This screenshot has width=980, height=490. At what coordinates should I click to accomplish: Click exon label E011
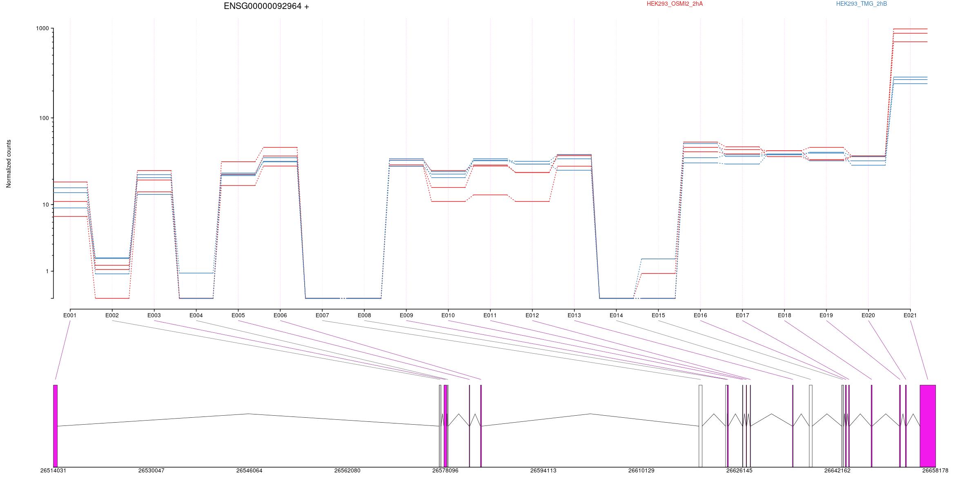tap(490, 315)
